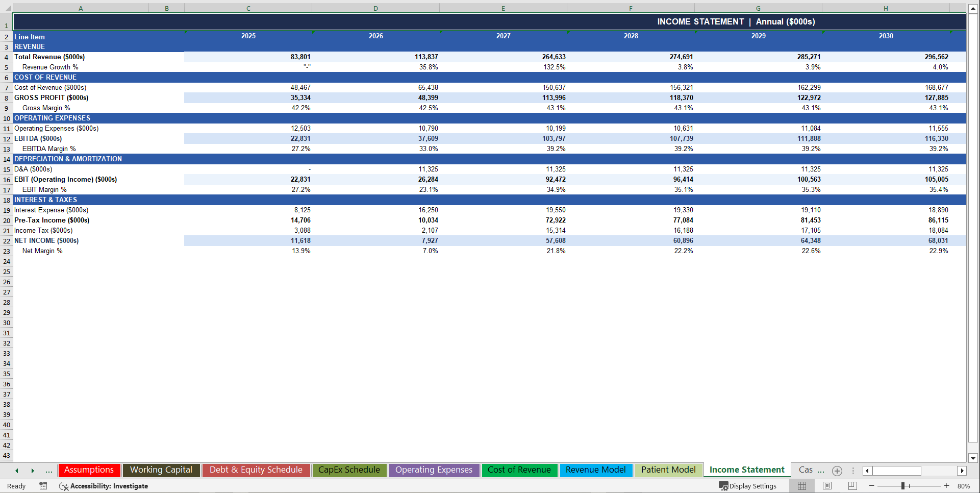Switch to the Assumptions tab

[89, 470]
